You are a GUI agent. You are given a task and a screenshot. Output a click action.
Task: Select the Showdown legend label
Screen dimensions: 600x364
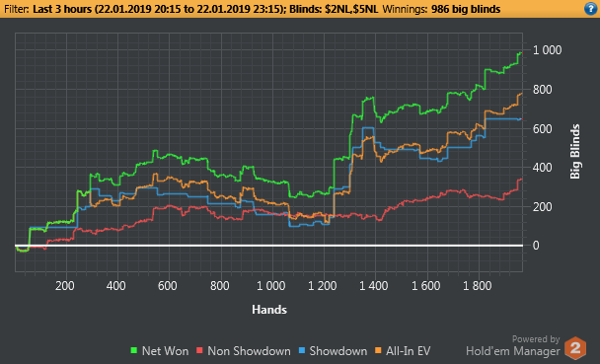(338, 351)
